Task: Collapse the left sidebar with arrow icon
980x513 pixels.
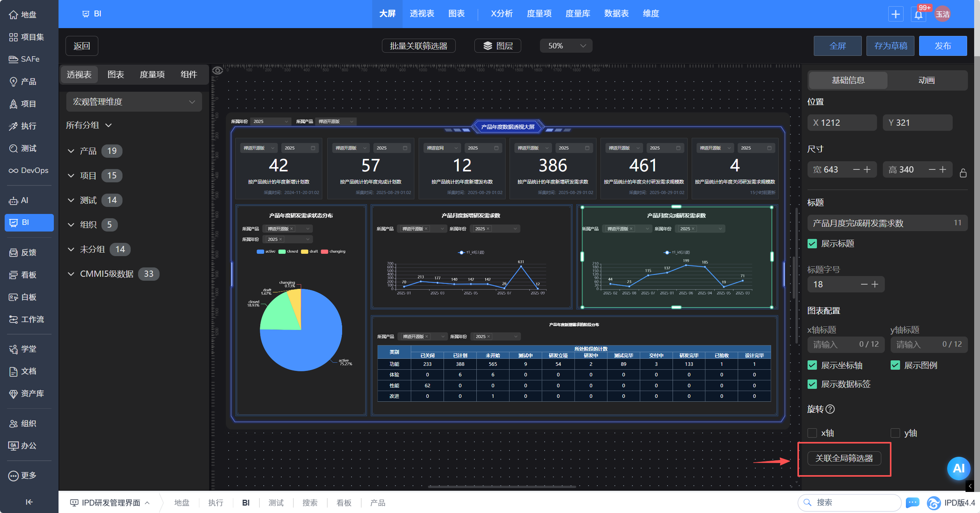Action: [29, 502]
